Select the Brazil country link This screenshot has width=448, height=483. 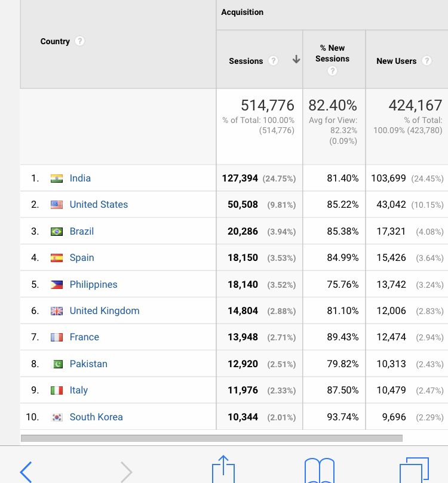point(81,231)
